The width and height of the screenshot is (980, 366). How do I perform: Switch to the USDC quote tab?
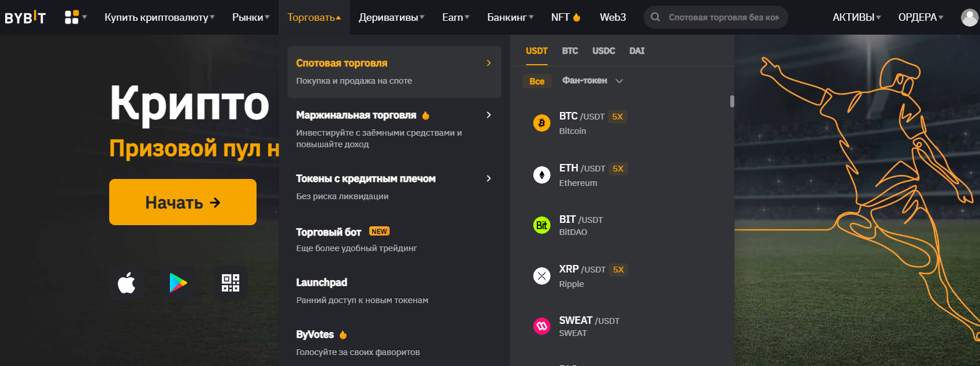click(x=604, y=51)
